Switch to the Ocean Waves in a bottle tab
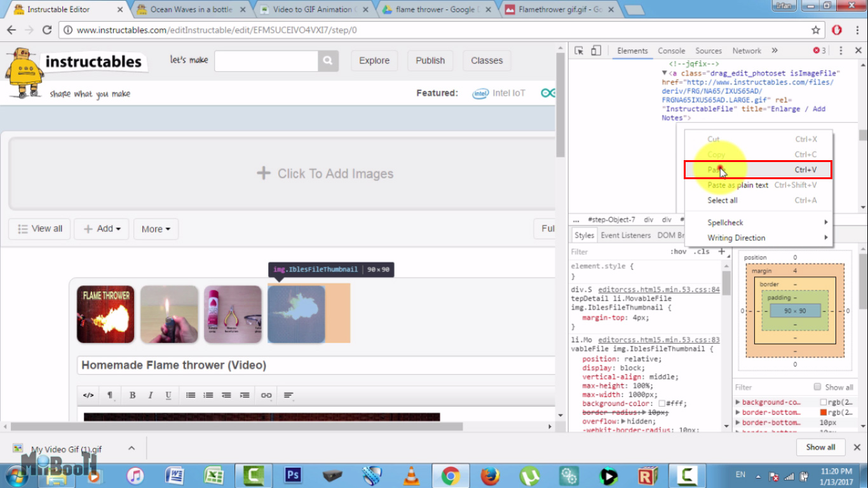 point(191,10)
